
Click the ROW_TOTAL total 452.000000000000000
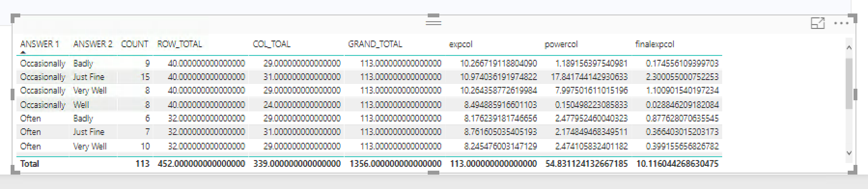coord(201,164)
